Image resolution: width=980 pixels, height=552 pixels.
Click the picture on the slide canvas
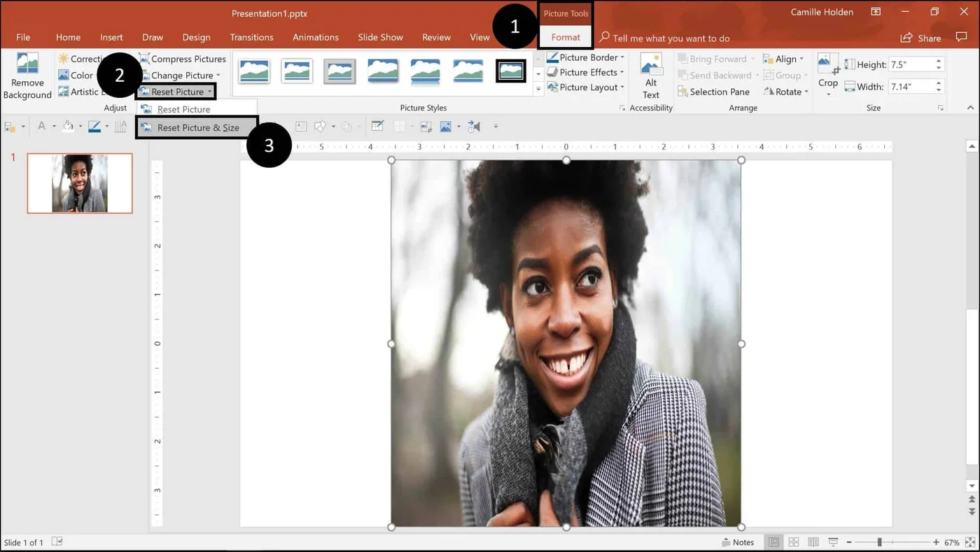(x=566, y=344)
